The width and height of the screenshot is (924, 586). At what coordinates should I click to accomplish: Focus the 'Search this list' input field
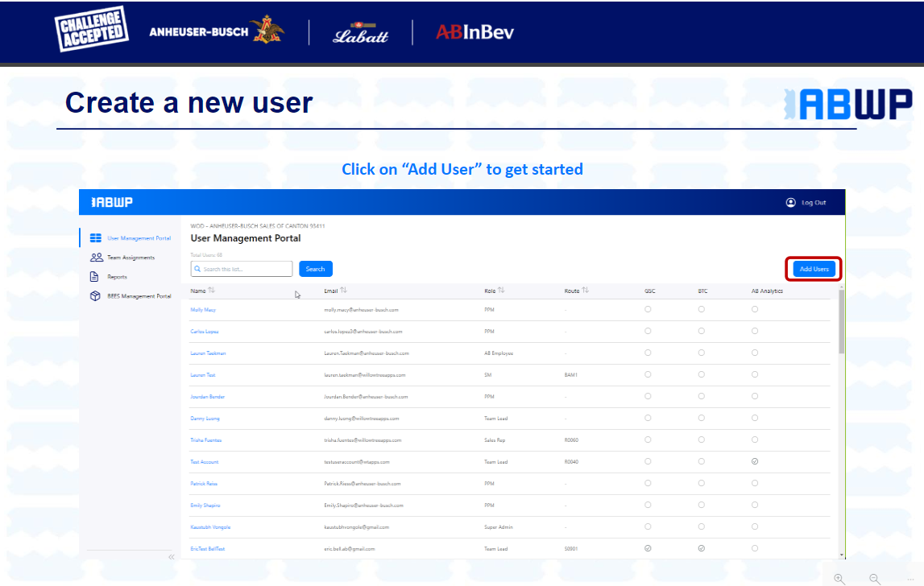242,269
